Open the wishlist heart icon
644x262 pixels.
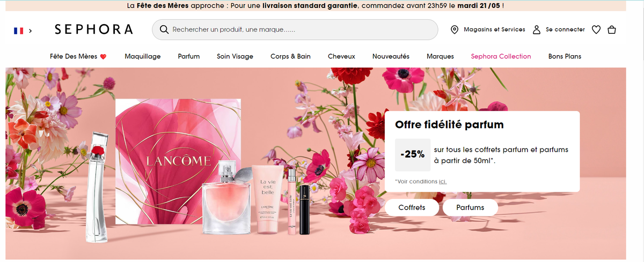tap(596, 30)
